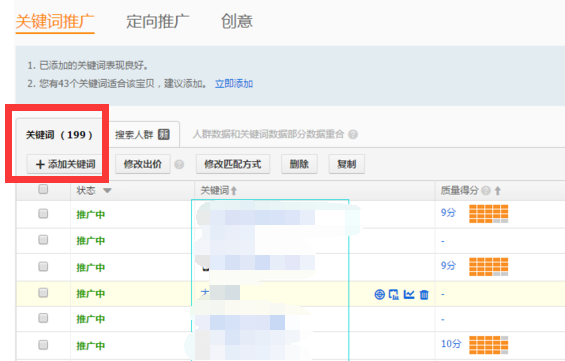This screenshot has height=361, width=565.
Task: Select the 关键词（199）tab
Action: click(59, 135)
